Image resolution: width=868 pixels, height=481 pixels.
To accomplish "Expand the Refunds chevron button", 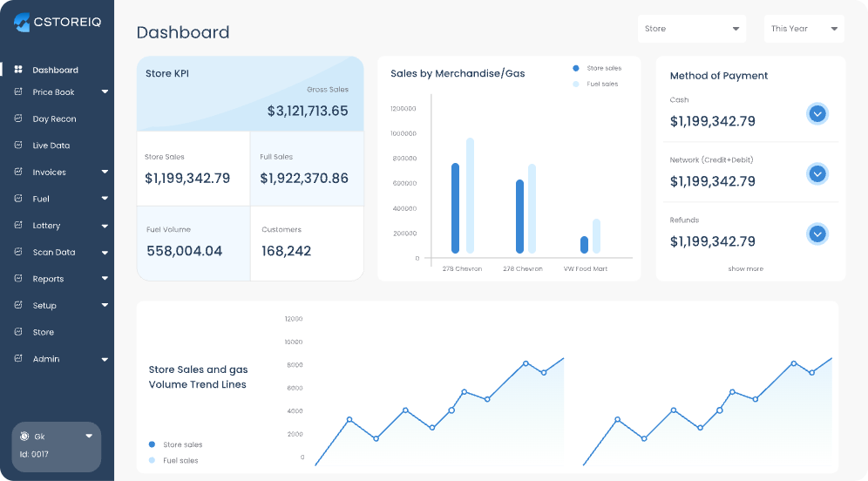I will pos(817,234).
